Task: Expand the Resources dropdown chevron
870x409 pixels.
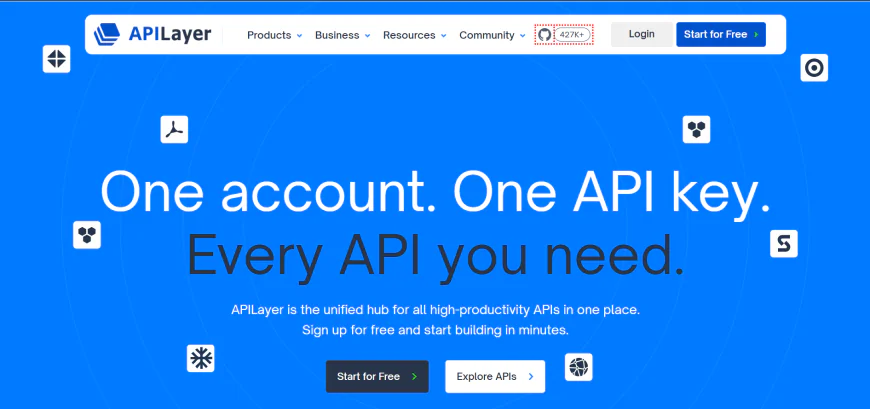Action: [443, 36]
